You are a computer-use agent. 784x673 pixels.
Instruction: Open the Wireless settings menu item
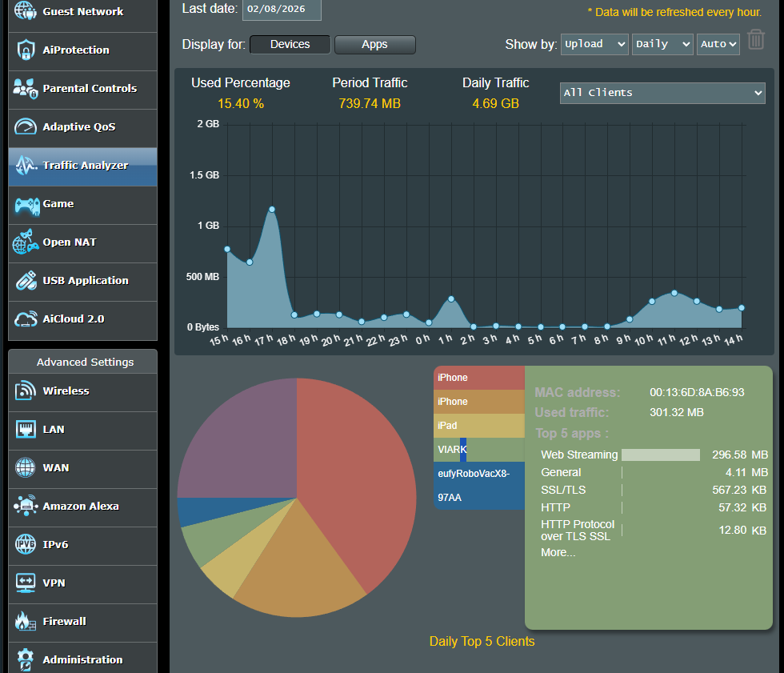[83, 391]
